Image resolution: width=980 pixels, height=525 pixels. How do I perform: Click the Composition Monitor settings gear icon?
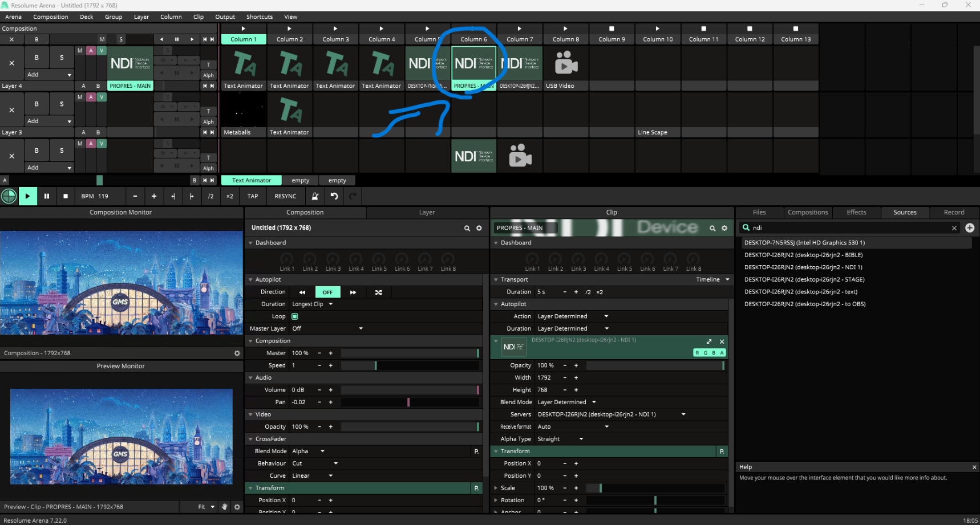(x=237, y=353)
